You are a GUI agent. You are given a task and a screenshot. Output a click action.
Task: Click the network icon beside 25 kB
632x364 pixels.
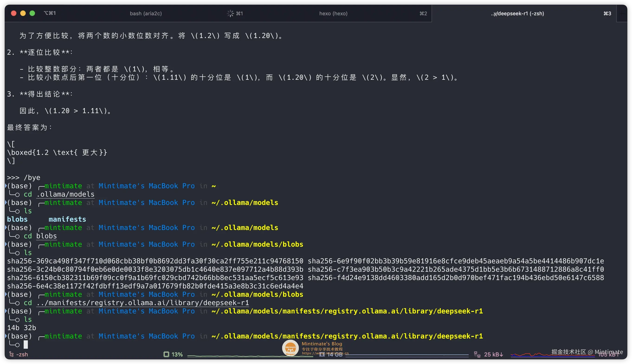[477, 354]
